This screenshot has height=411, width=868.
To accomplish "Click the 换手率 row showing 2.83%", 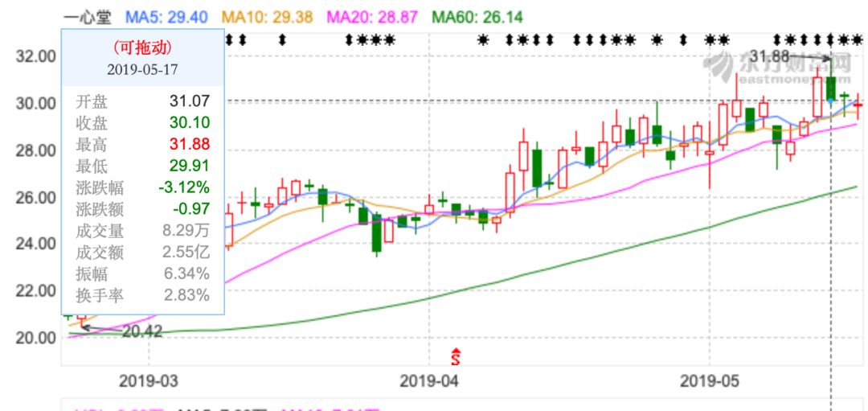I will tap(142, 295).
